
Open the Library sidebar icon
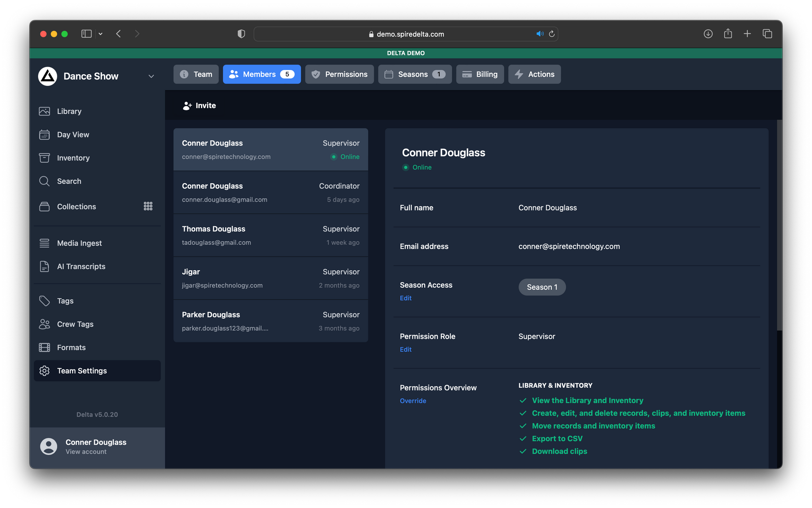point(44,111)
